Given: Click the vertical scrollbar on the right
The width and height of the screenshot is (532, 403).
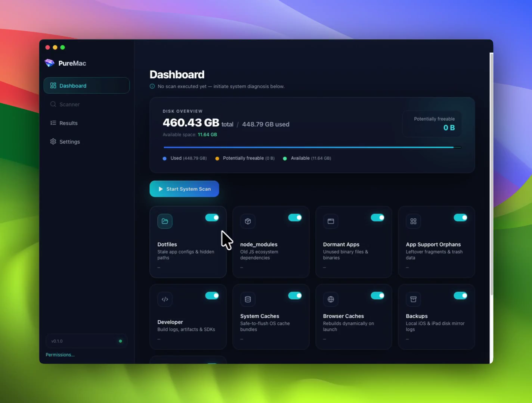Looking at the screenshot, I should (x=492, y=174).
